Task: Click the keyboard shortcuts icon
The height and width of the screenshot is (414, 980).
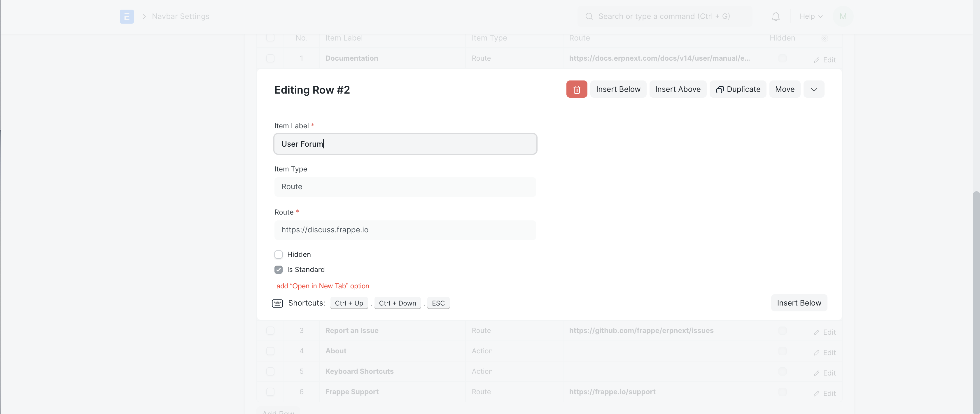Action: click(x=277, y=303)
